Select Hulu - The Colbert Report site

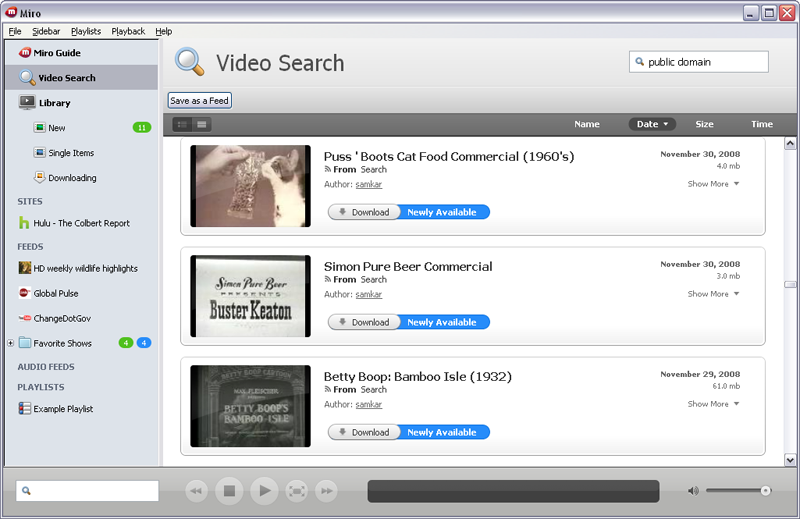(81, 223)
